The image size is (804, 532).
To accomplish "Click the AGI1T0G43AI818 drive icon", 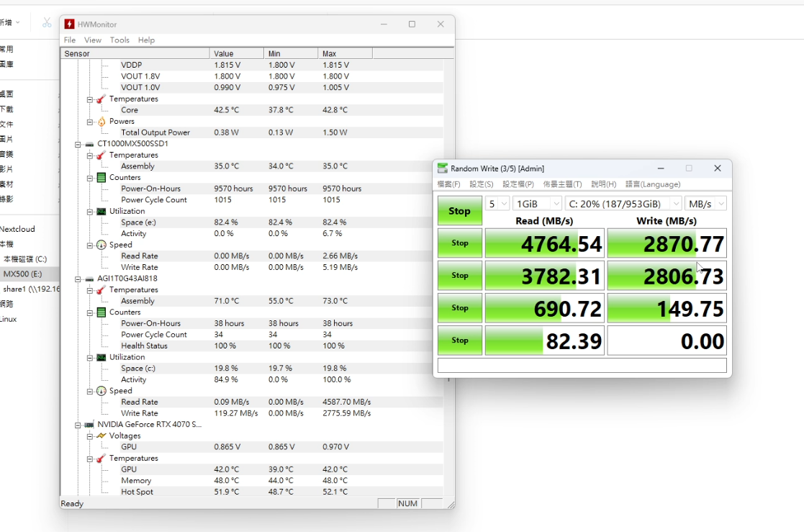I will point(90,279).
